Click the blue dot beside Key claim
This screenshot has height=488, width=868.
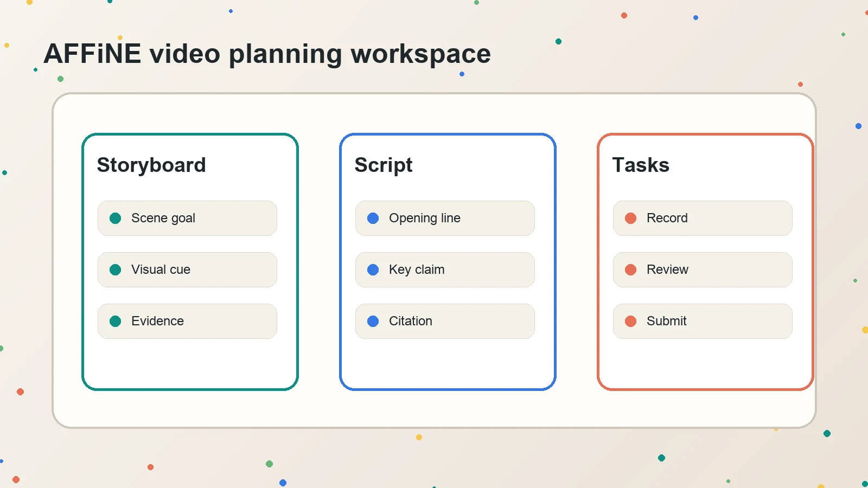pos(373,269)
